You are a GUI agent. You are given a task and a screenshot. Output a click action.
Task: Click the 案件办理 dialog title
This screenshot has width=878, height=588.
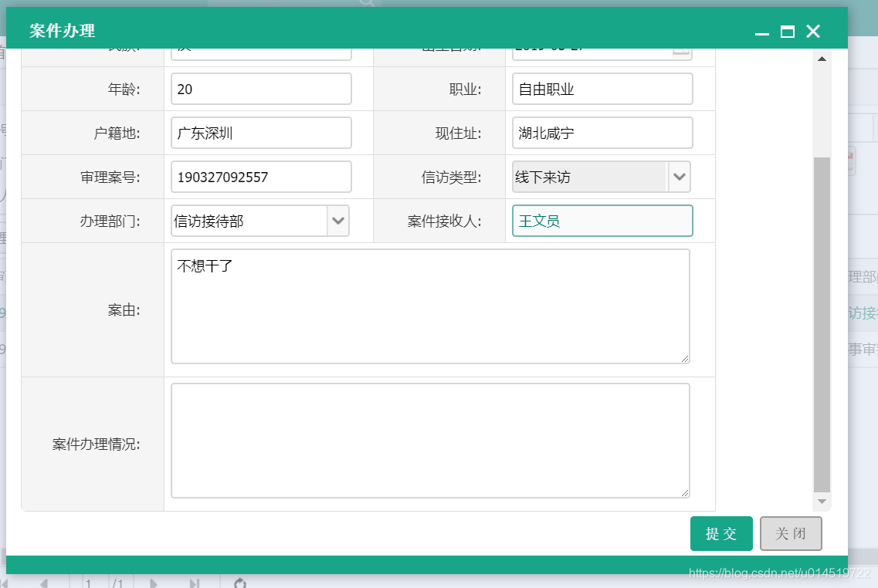(62, 31)
